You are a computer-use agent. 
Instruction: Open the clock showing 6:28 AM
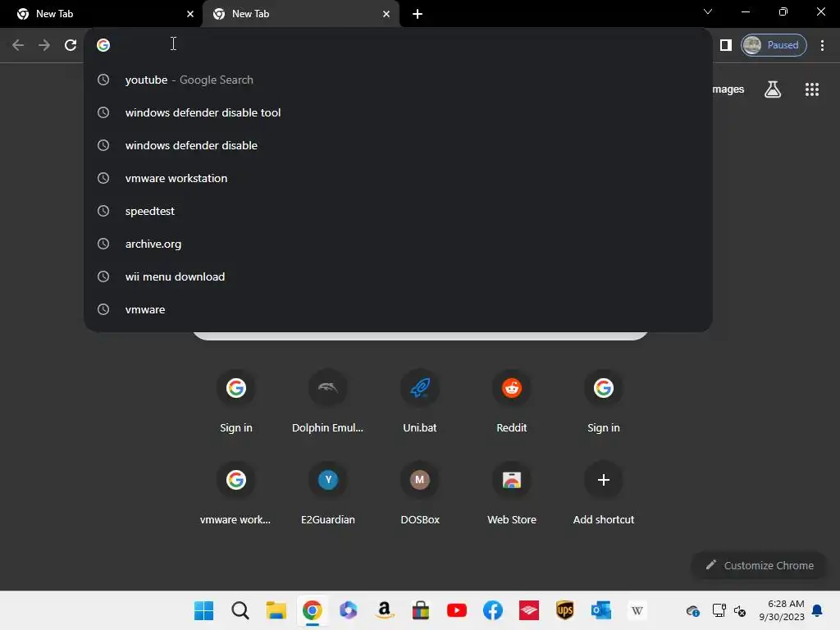(782, 610)
